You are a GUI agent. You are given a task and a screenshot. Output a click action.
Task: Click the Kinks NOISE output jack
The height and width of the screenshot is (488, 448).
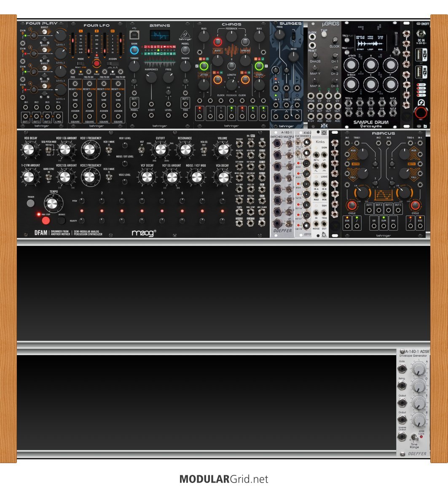pyautogui.click(x=316, y=224)
